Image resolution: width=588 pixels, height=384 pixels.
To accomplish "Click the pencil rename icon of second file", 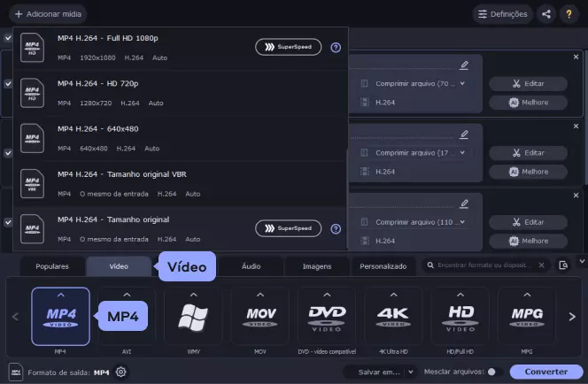I will pyautogui.click(x=464, y=134).
